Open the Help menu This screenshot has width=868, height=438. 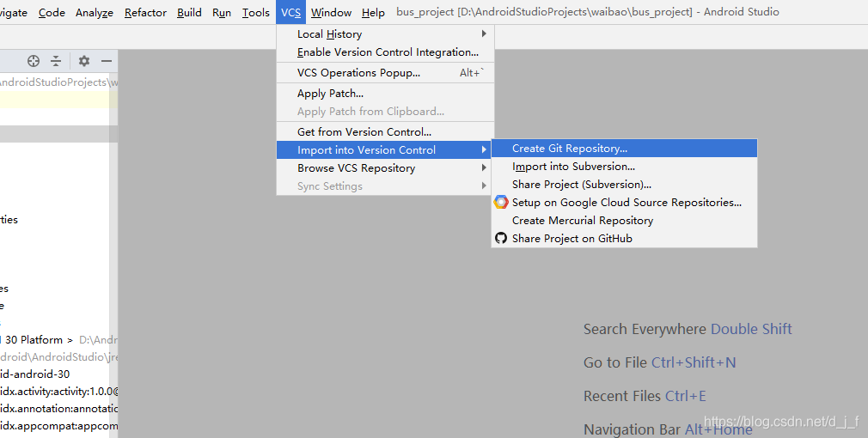click(x=373, y=12)
